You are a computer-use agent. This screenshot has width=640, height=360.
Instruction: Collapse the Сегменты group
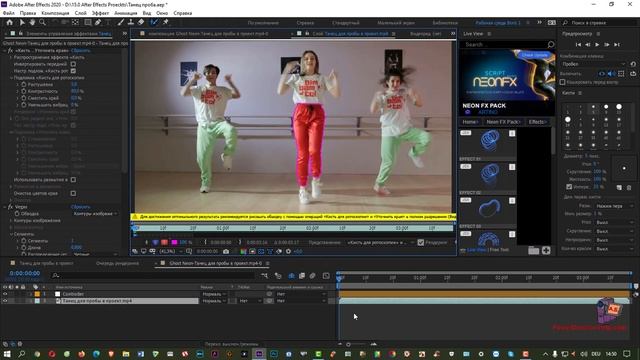coord(11,234)
